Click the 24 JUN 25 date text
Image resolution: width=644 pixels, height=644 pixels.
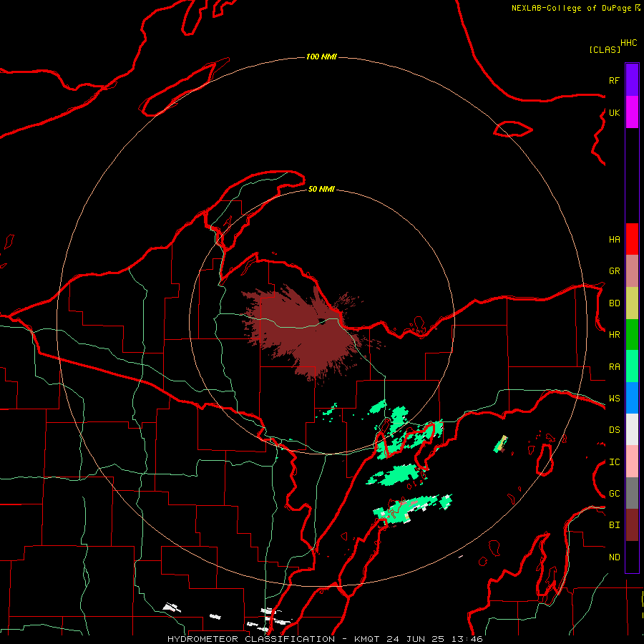coord(416,639)
